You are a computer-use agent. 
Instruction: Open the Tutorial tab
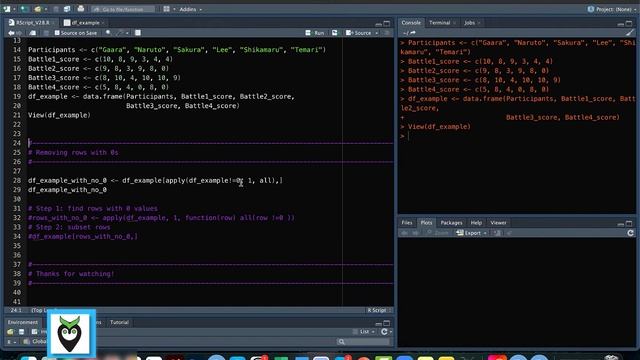coord(119,322)
